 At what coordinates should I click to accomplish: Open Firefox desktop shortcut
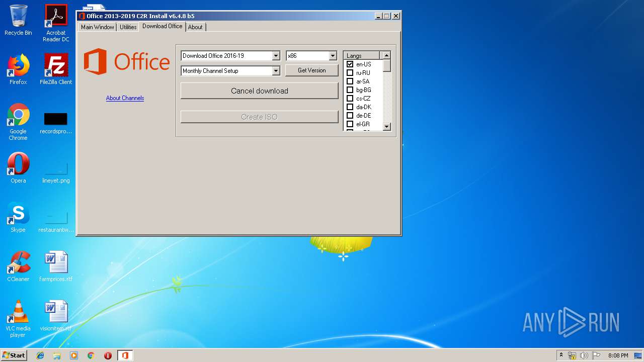click(18, 69)
